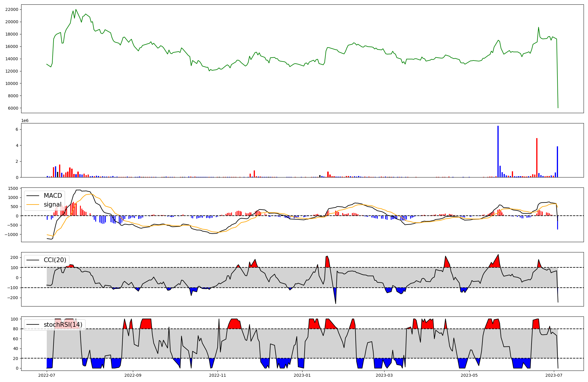Click the 1e6 volume scale label
The height and width of the screenshot is (382, 588).
pos(25,121)
